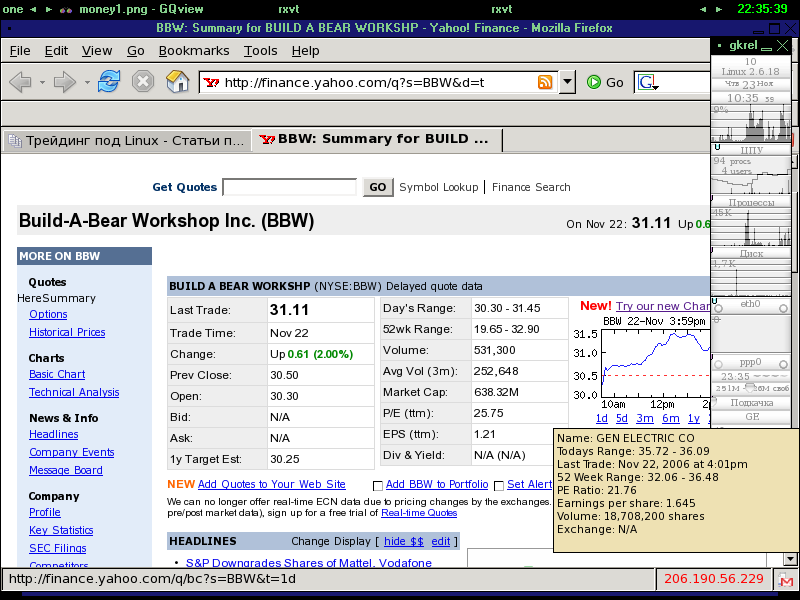
Task: Click the gkrellm CPU usage graph
Action: 751,123
